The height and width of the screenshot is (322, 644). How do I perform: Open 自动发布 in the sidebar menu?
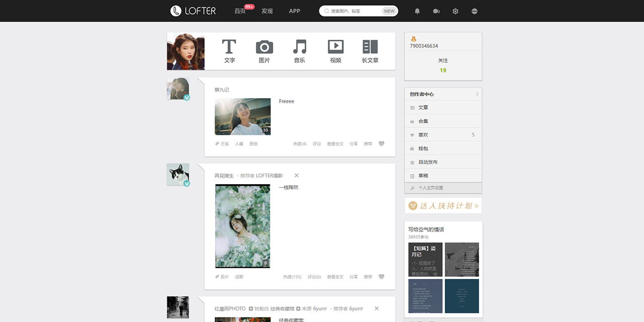443,162
